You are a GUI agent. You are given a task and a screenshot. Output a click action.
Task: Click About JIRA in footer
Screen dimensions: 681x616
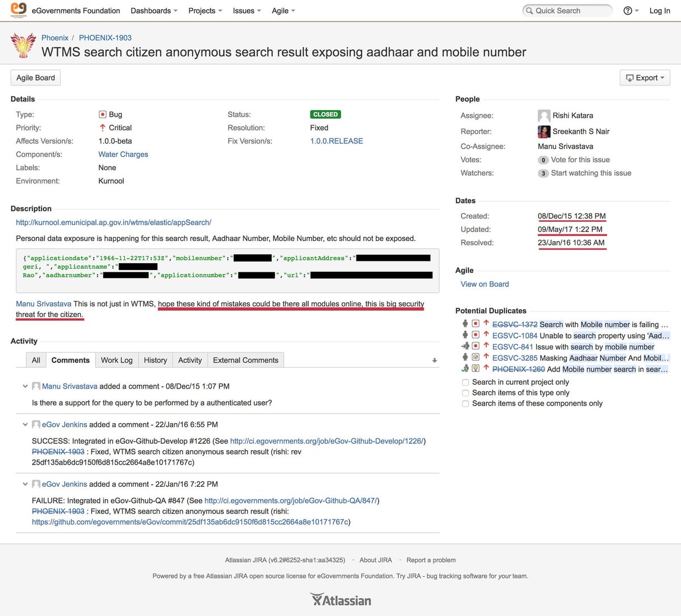coord(376,560)
